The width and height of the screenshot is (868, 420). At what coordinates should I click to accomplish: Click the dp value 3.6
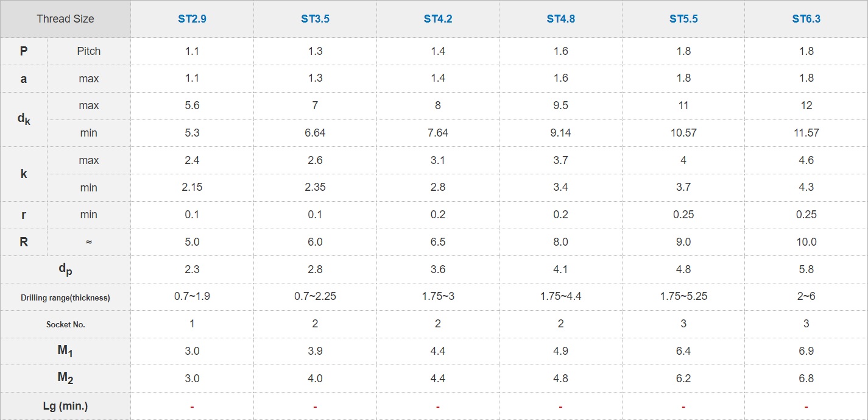(438, 269)
